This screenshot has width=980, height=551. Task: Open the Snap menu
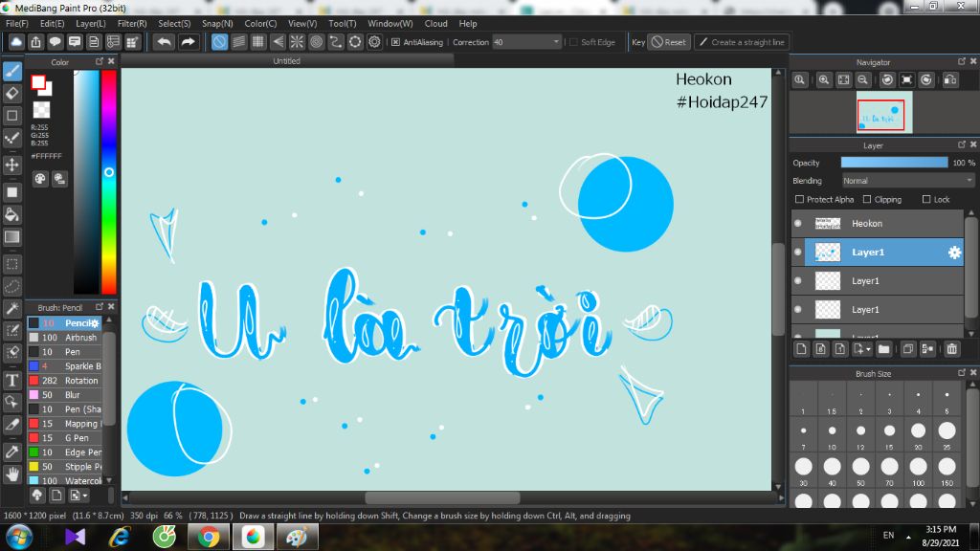pyautogui.click(x=217, y=24)
